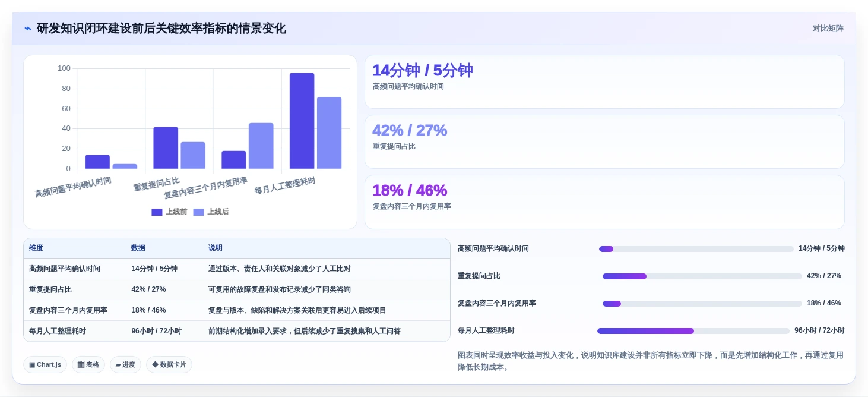Click the 42% / 27% data card

(604, 142)
